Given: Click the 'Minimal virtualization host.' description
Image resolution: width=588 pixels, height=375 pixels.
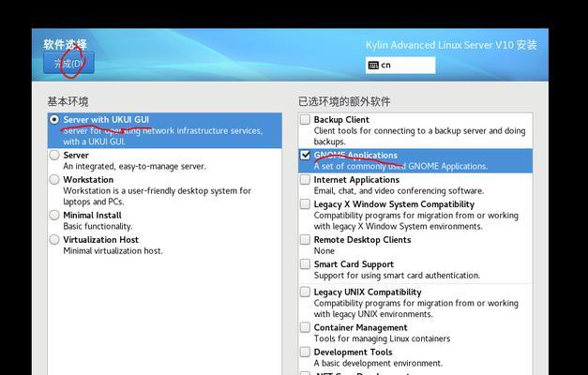Looking at the screenshot, I should click(113, 251).
